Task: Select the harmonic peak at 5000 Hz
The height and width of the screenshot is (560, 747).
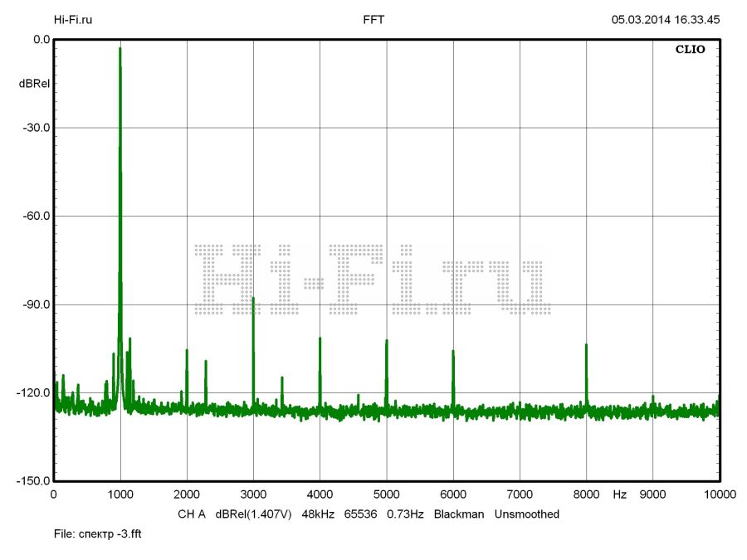Action: [386, 343]
